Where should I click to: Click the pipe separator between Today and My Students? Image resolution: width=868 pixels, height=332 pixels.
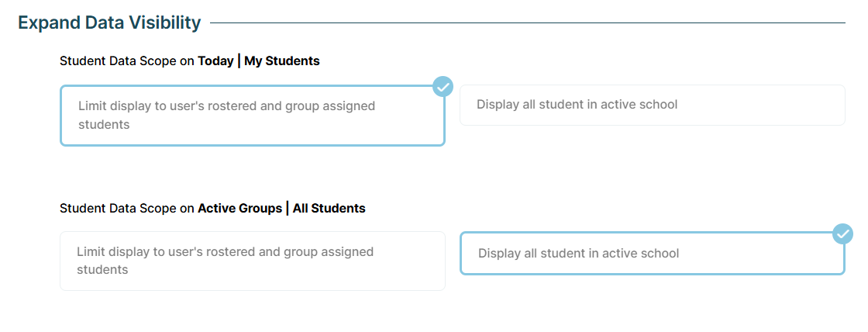[239, 61]
